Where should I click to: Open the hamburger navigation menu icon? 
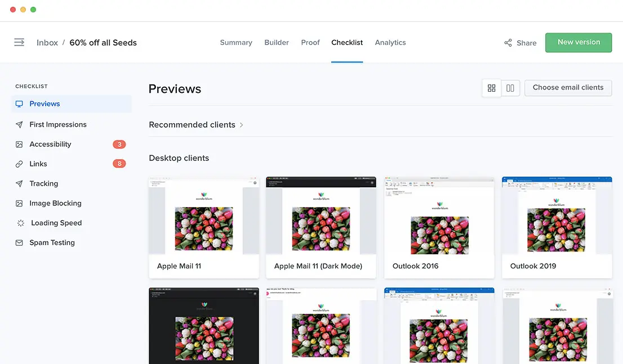(19, 42)
